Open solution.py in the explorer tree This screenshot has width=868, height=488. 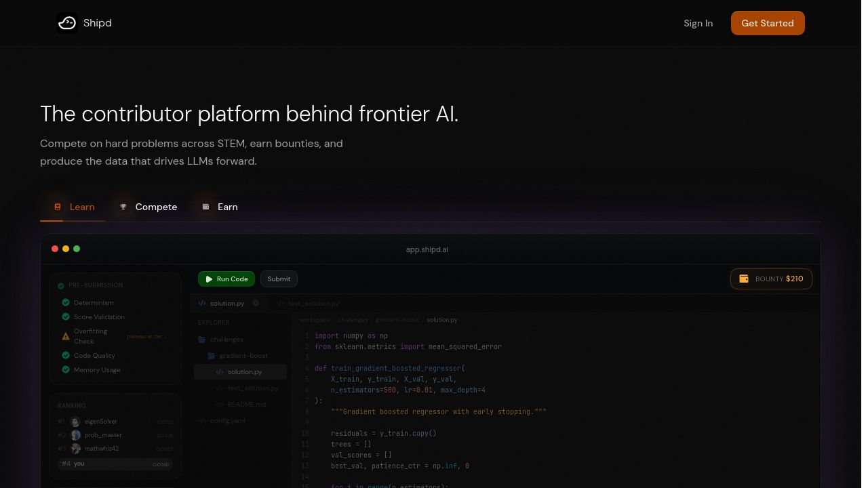(x=240, y=372)
